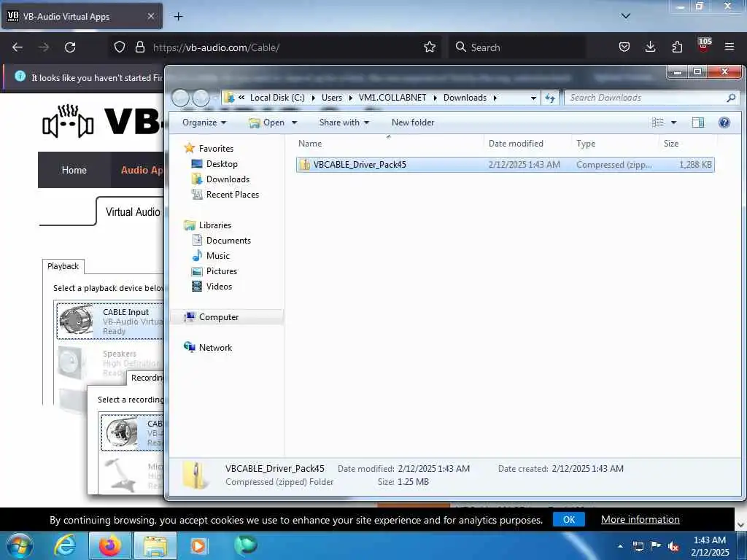The height and width of the screenshot is (560, 747).
Task: Open the Windows Start menu
Action: click(19, 545)
